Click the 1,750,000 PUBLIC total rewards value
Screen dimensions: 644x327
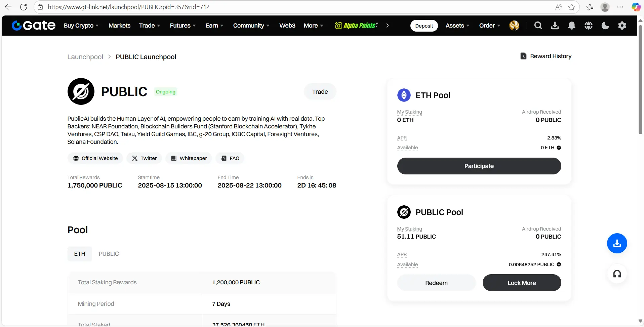(x=95, y=186)
